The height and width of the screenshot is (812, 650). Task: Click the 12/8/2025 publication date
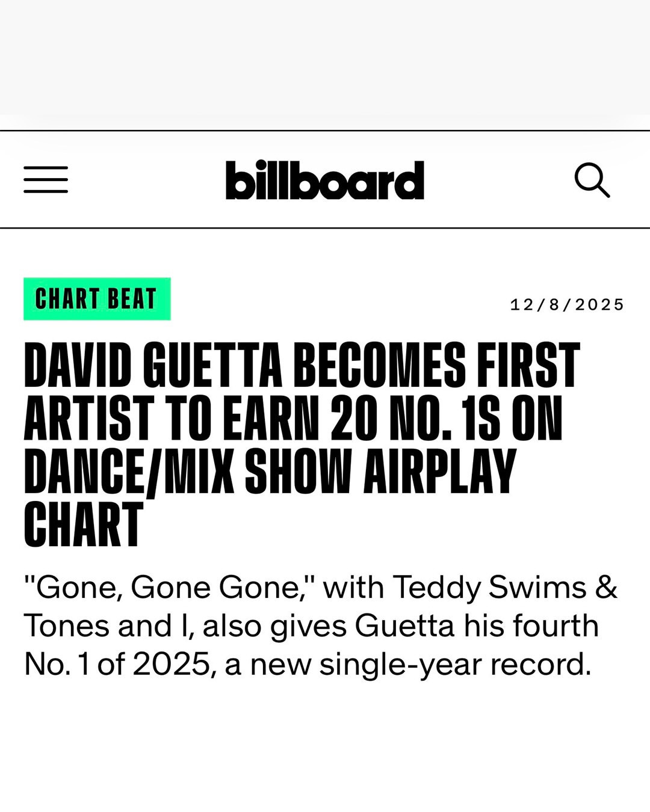[567, 305]
